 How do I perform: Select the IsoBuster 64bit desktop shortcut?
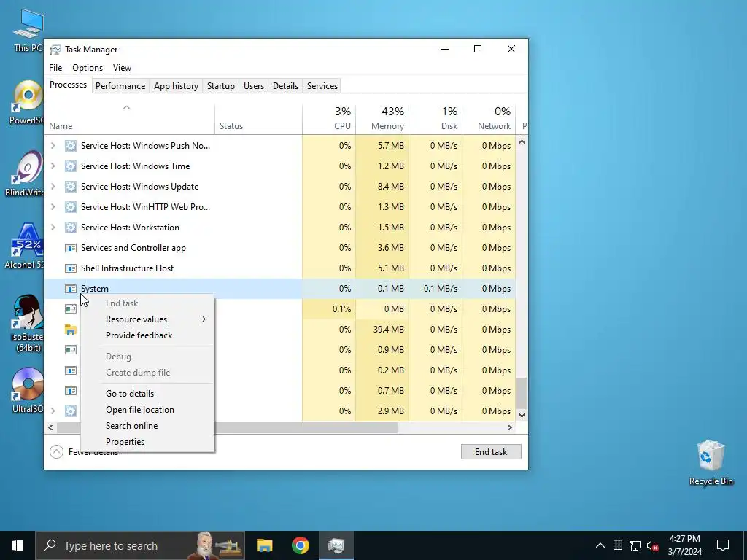28,324
